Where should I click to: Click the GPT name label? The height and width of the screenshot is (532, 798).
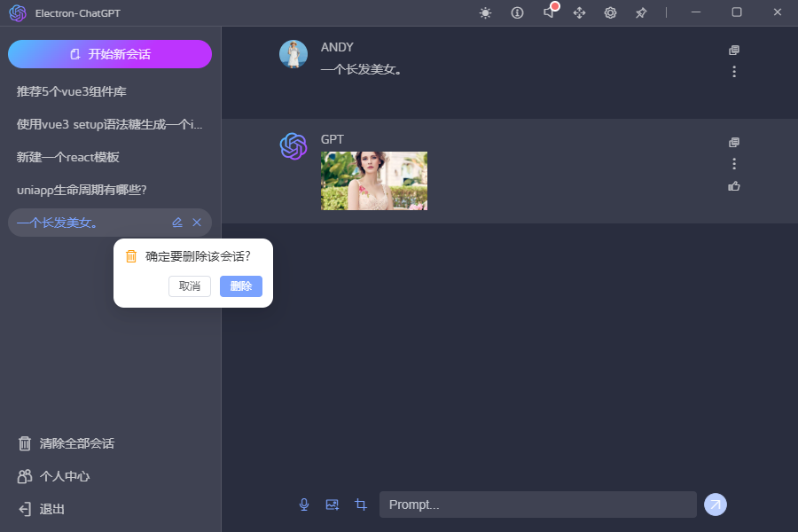[332, 139]
